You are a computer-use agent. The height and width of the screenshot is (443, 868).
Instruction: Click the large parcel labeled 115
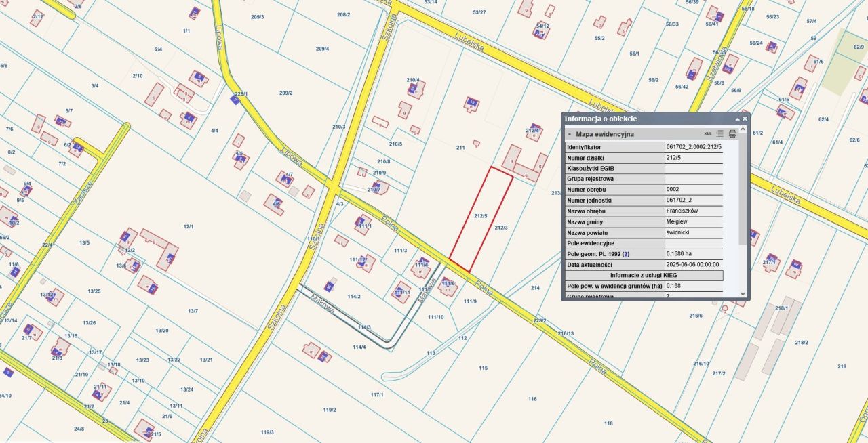(483, 368)
